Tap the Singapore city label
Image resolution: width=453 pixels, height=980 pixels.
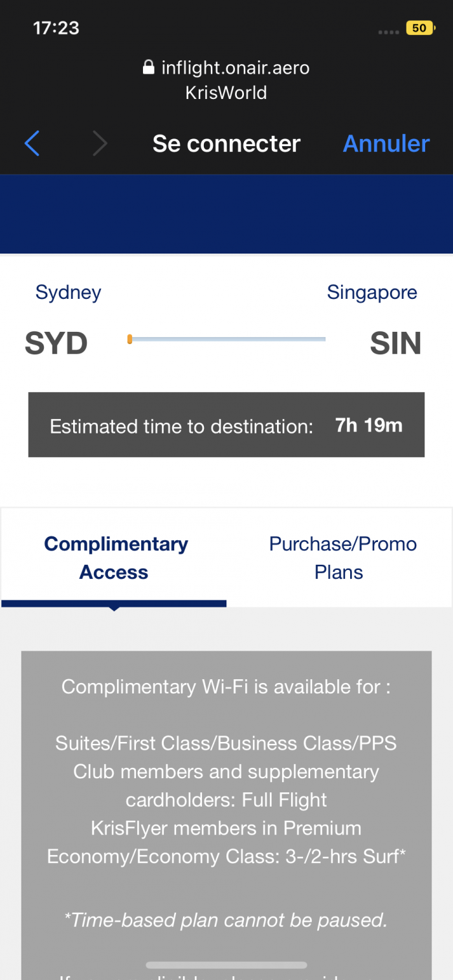coord(372,292)
